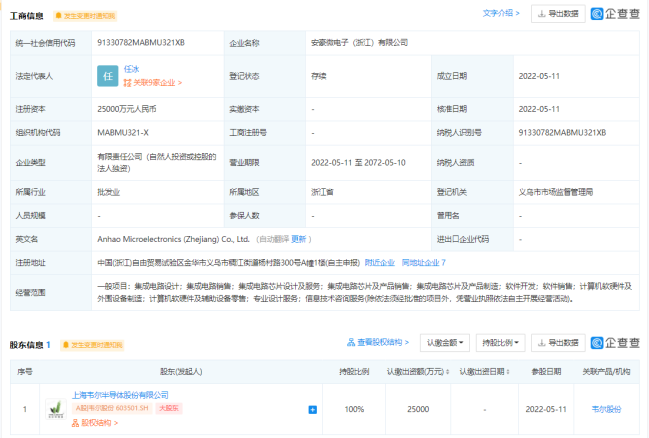Click 文字介绍 link in 工商信息 header
649x438 pixels.
501,13
